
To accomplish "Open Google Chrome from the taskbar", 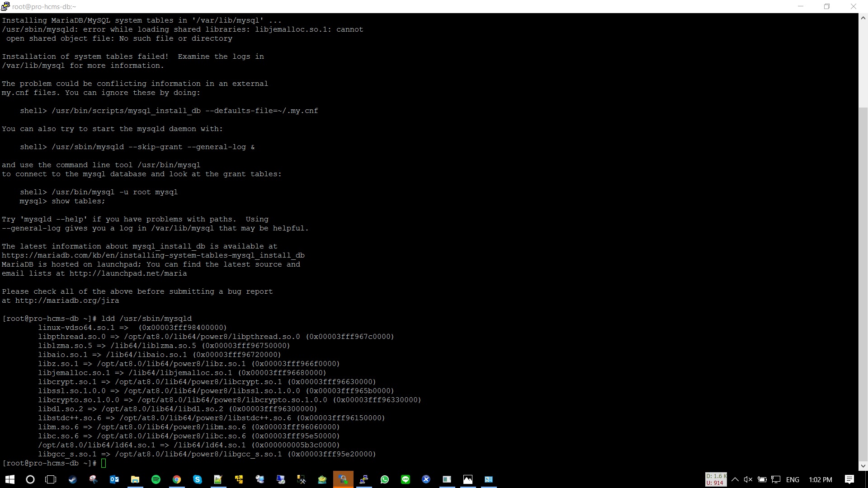I will click(177, 479).
